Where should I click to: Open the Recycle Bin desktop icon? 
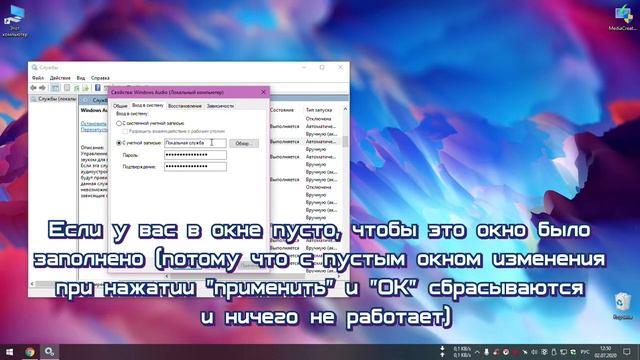(622, 305)
